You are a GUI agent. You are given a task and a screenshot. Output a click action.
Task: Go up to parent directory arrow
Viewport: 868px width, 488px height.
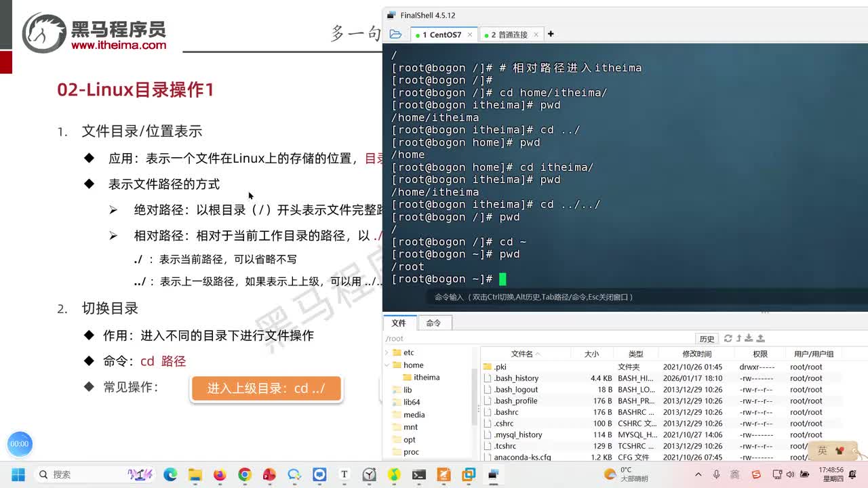(x=738, y=338)
